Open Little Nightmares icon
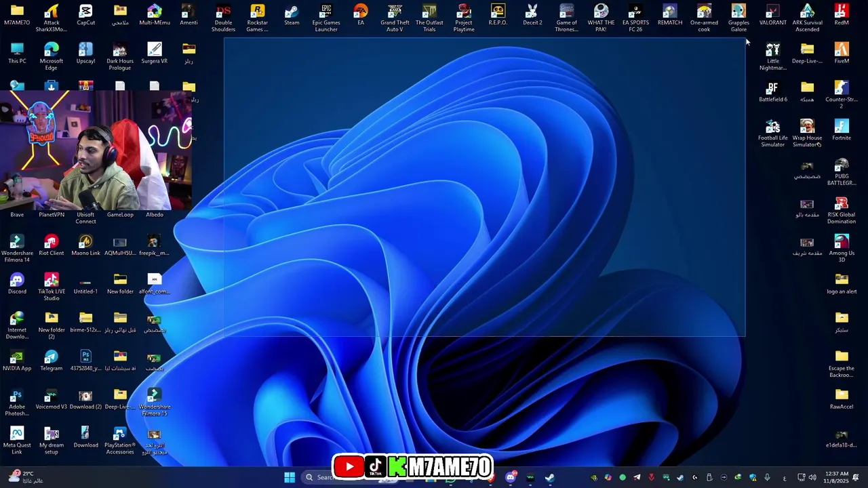Viewport: 868px width, 488px height. 772,56
